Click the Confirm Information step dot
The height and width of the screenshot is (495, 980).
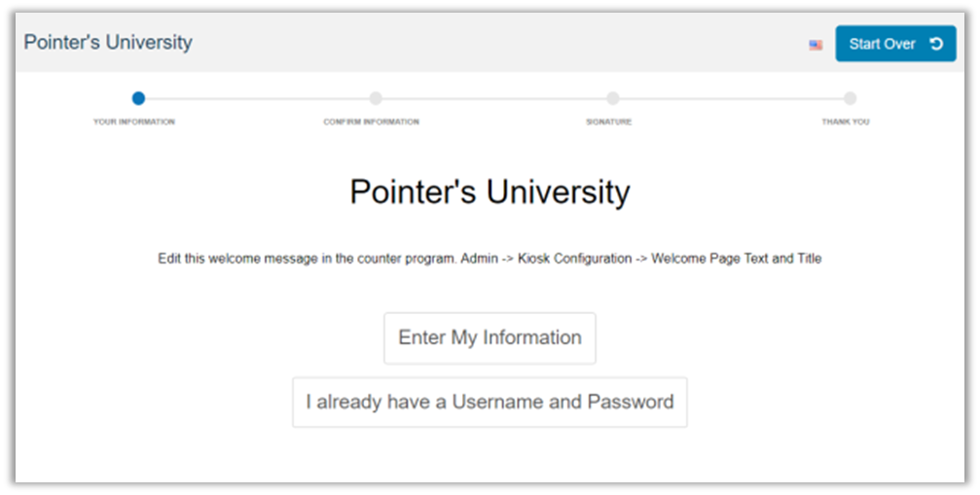click(x=376, y=98)
